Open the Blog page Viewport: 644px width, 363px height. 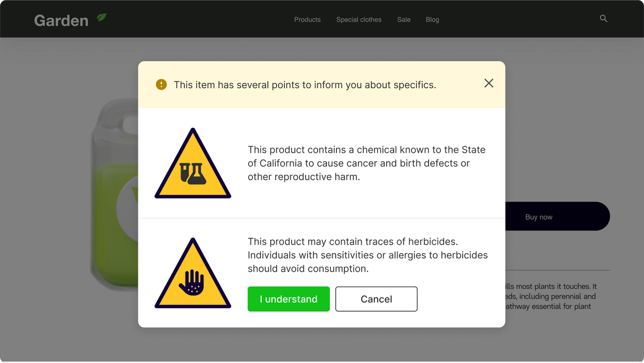[x=432, y=20]
